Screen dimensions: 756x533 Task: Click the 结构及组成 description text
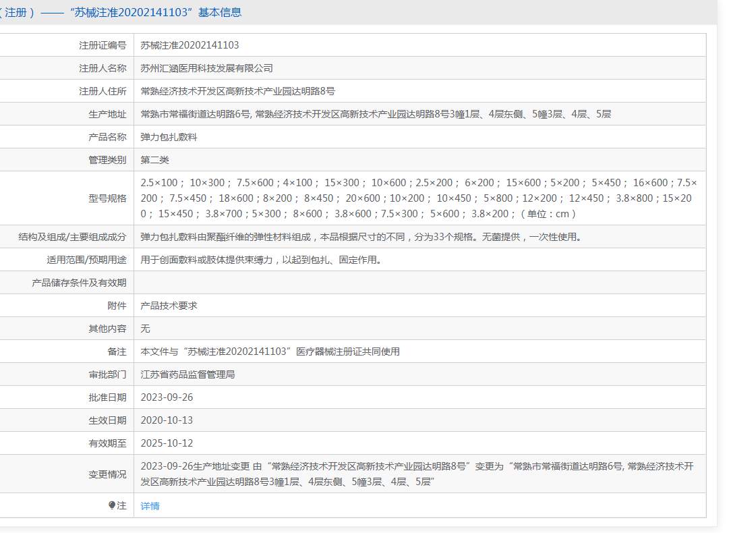(360, 237)
